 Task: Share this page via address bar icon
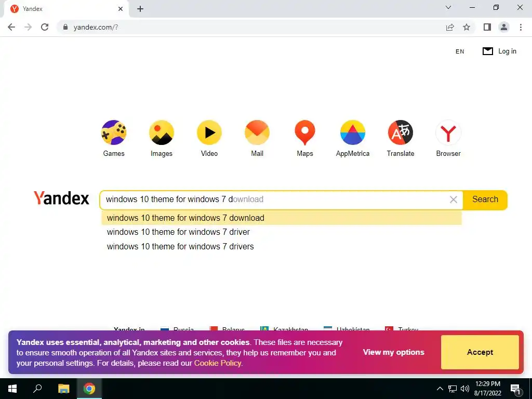point(450,27)
